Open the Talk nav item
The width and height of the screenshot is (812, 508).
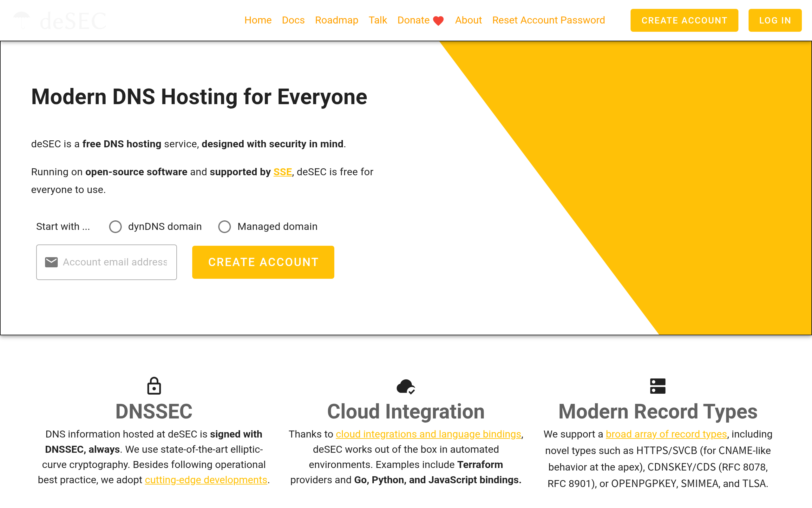[x=378, y=20]
